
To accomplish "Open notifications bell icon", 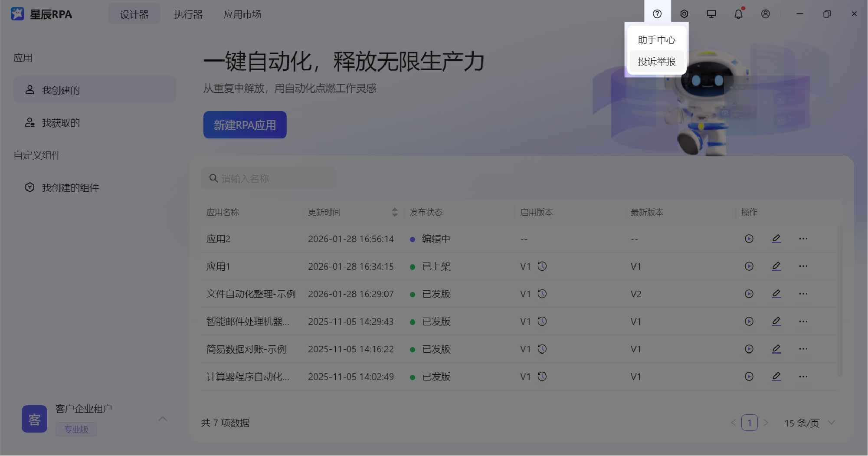I will point(738,14).
